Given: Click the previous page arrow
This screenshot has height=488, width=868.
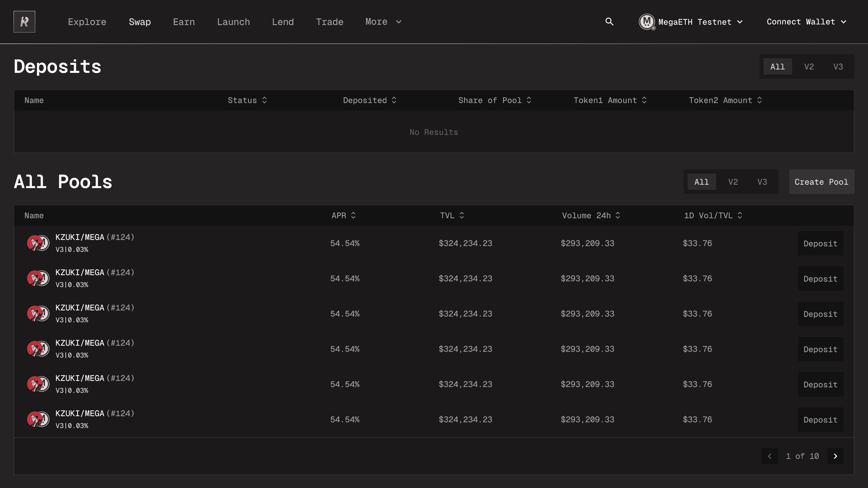Looking at the screenshot, I should (770, 456).
